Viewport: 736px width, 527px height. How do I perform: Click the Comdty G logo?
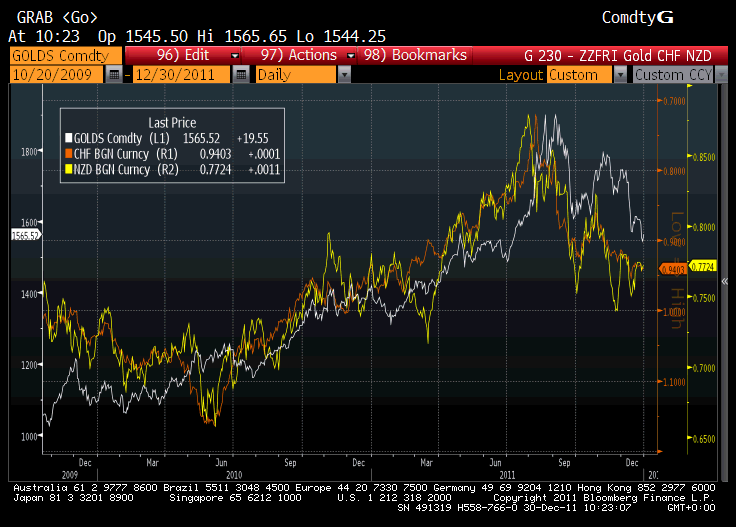(637, 17)
